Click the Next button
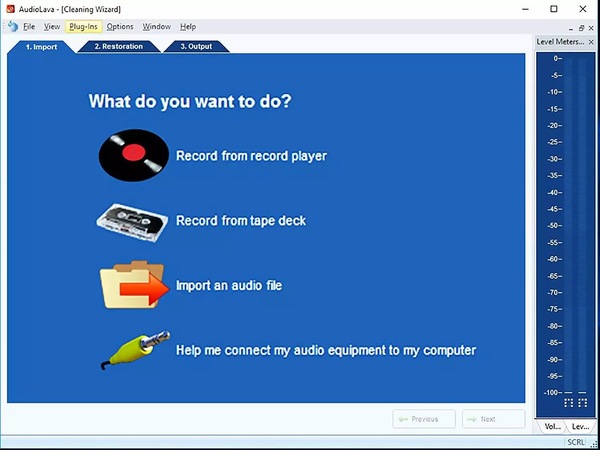Viewport: 600px width, 450px height. point(494,419)
